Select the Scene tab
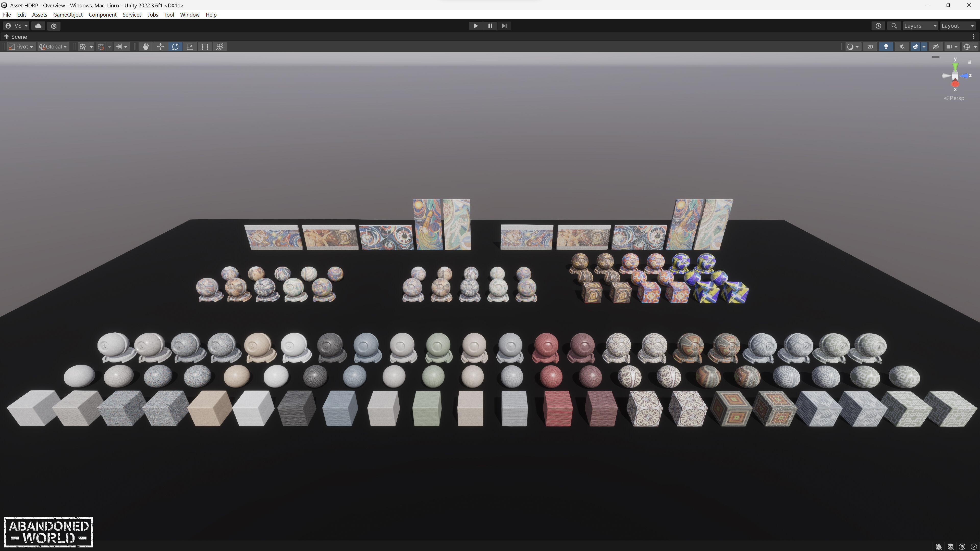The width and height of the screenshot is (980, 551). 16,36
